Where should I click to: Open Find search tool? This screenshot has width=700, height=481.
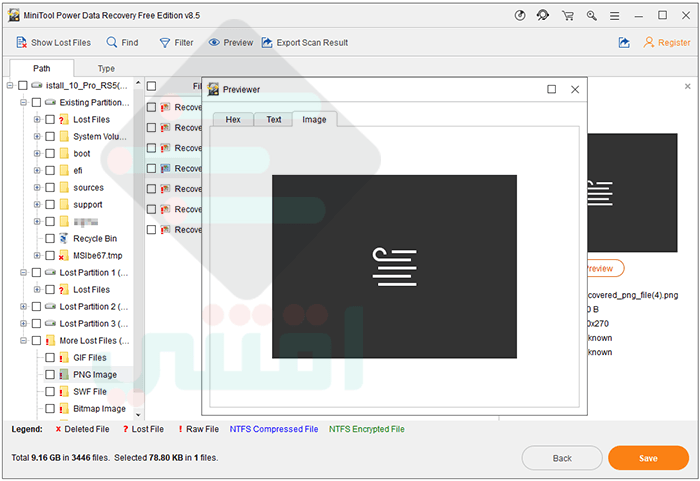(x=122, y=42)
